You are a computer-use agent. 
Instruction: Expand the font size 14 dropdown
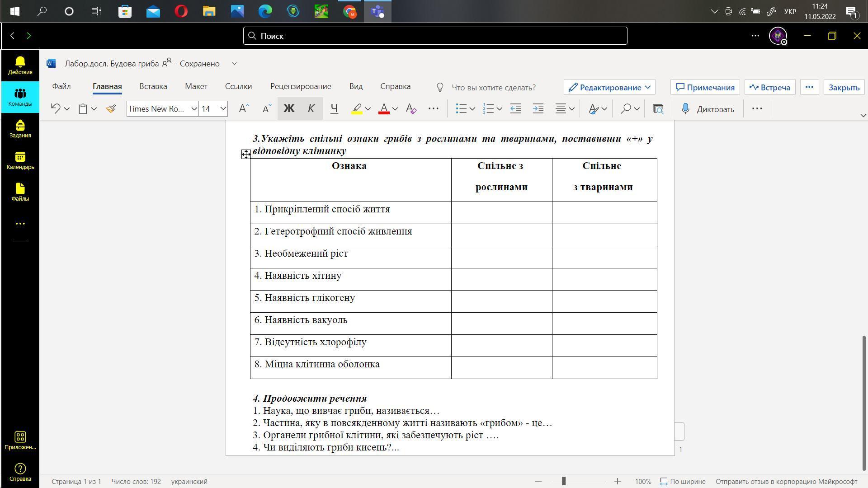point(223,108)
